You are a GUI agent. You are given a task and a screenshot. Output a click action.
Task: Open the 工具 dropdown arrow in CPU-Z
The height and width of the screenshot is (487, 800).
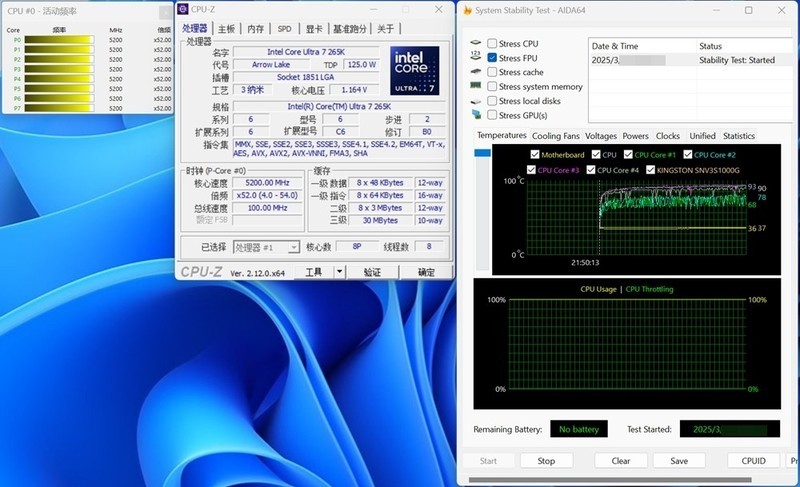[x=339, y=272]
